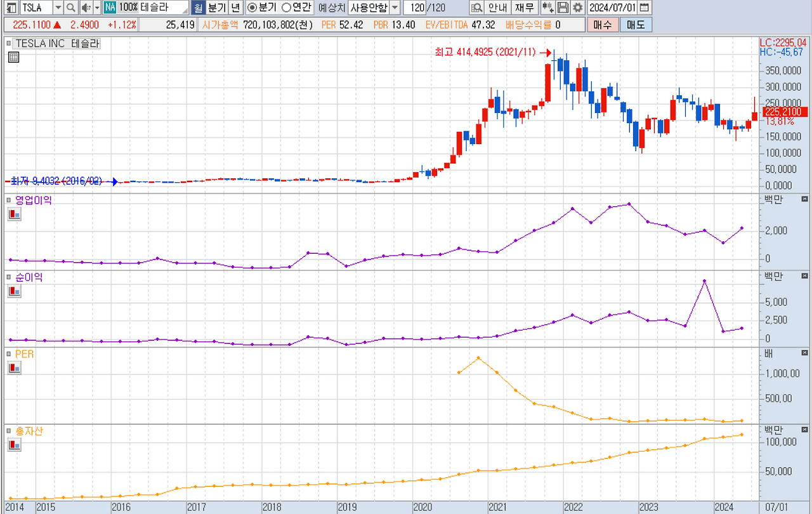The height and width of the screenshot is (514, 812).
Task: Click the 2020 year label on the time axis
Action: click(422, 507)
